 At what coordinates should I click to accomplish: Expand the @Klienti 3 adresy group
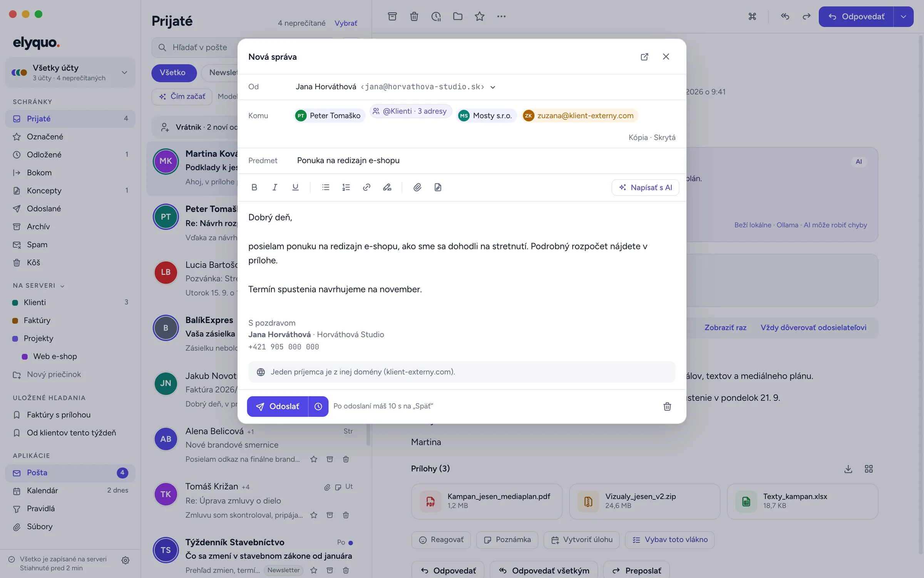click(x=410, y=111)
